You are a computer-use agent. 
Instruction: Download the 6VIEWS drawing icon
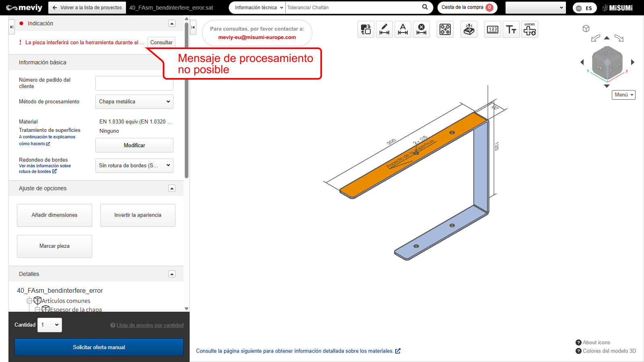click(530, 29)
